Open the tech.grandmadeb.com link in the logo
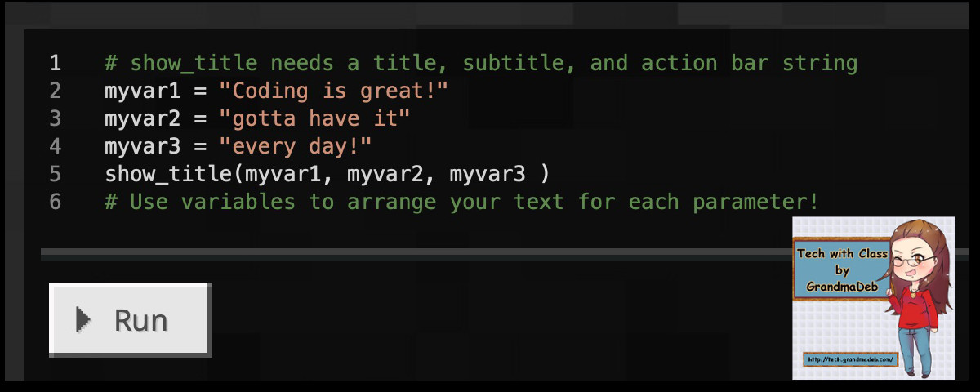Image resolution: width=980 pixels, height=392 pixels. pyautogui.click(x=850, y=359)
